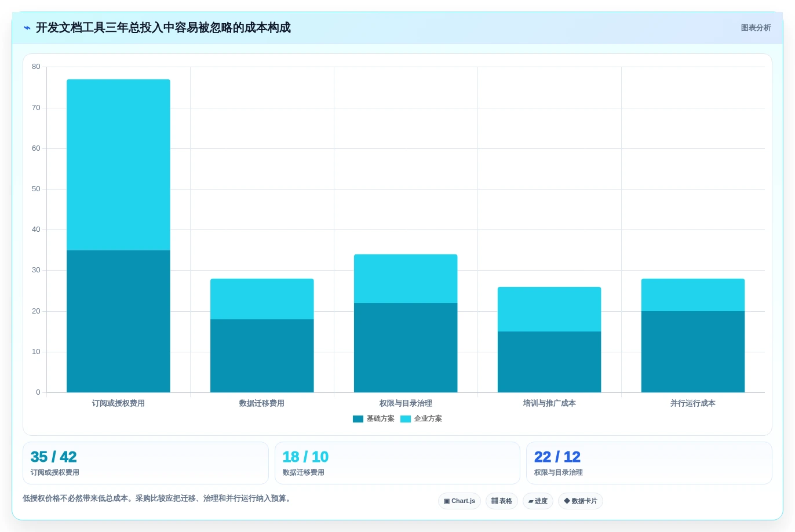Click the 基础方案 segment of 并行运行成本 bar
Image resolution: width=795 pixels, height=532 pixels.
693,352
